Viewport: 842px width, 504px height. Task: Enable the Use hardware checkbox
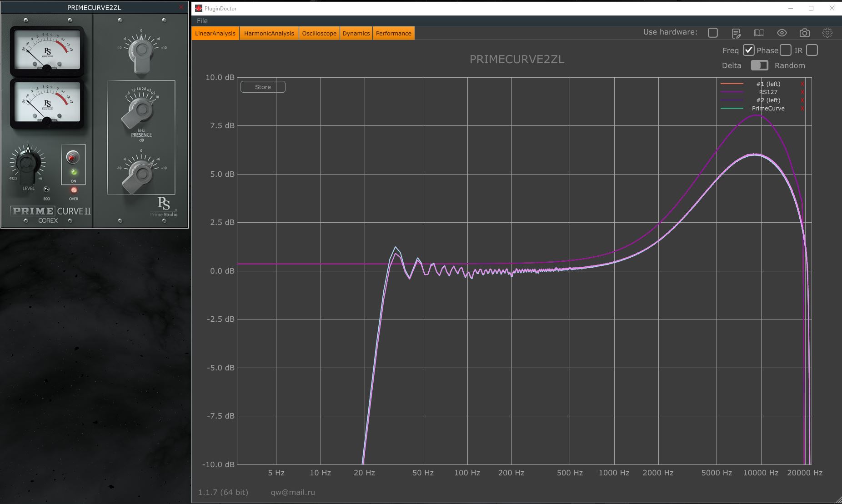pyautogui.click(x=713, y=33)
